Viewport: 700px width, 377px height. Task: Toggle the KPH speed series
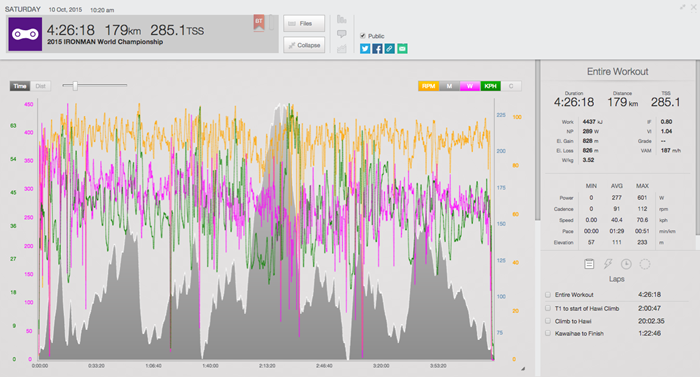490,86
